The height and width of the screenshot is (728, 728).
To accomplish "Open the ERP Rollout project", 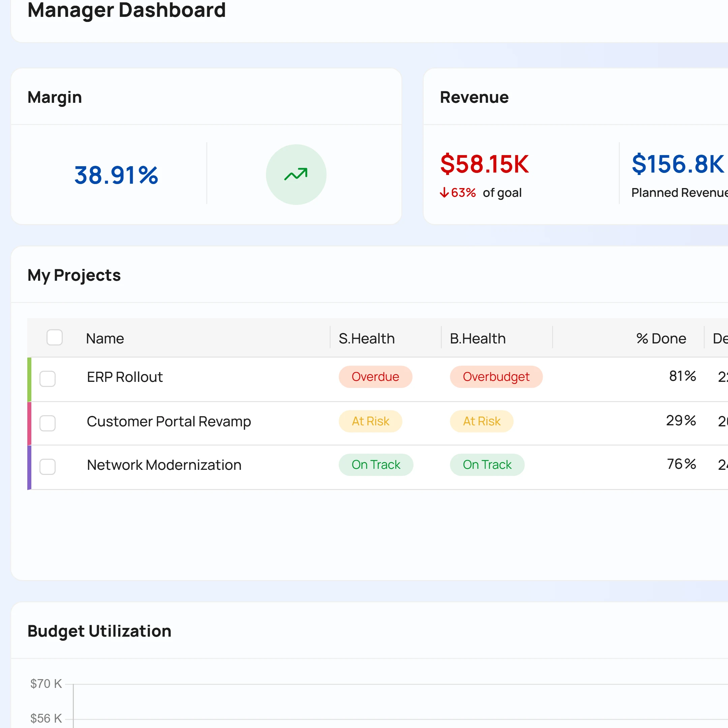I will (125, 377).
